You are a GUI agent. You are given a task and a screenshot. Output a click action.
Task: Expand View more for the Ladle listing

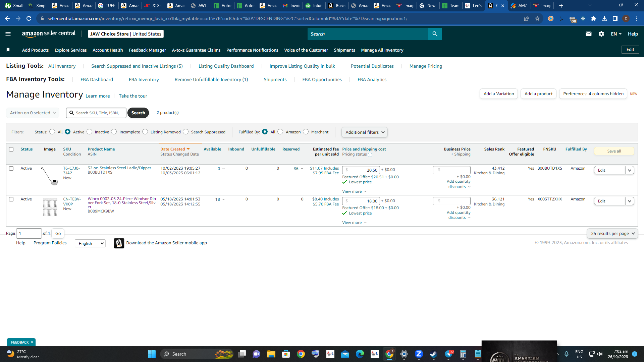coord(354,191)
